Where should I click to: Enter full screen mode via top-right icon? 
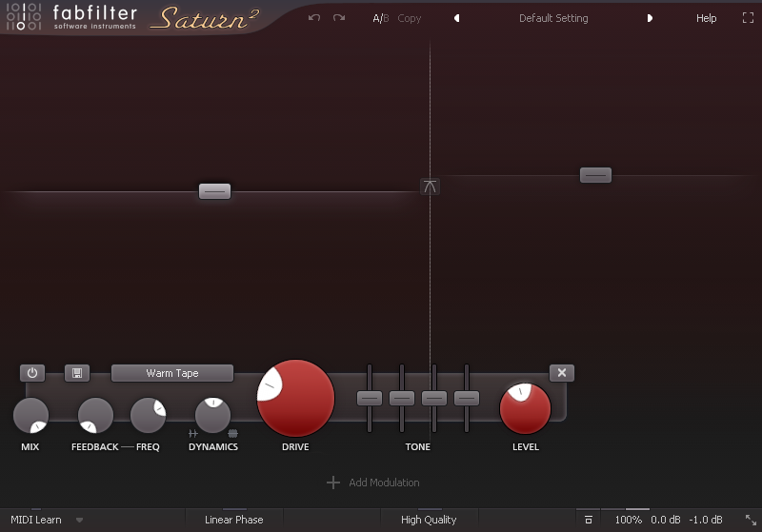click(748, 18)
